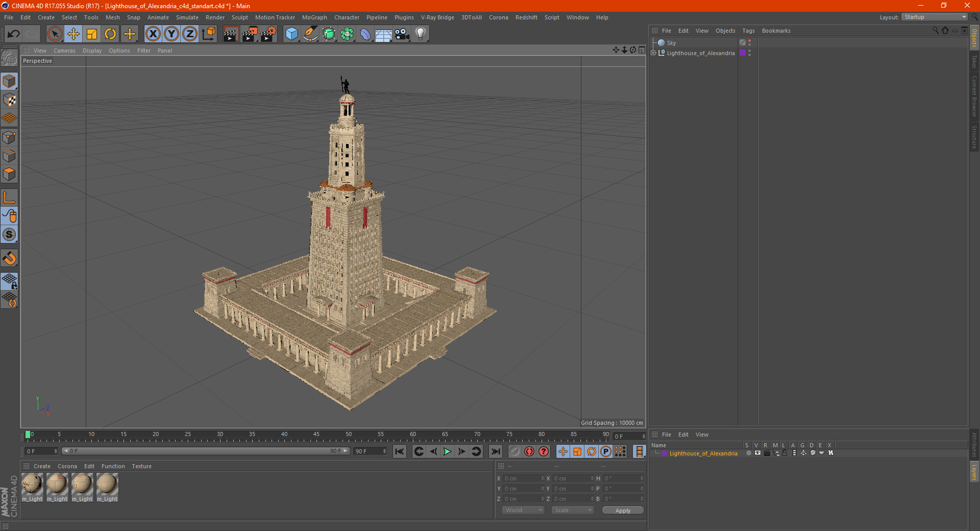Screen dimensions: 980x531
Task: Click X position input field
Action: (524, 478)
